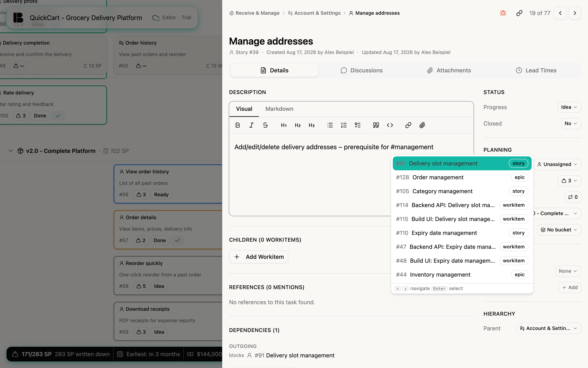
Task: Select #128 Order management suggestion
Action: coord(462,177)
